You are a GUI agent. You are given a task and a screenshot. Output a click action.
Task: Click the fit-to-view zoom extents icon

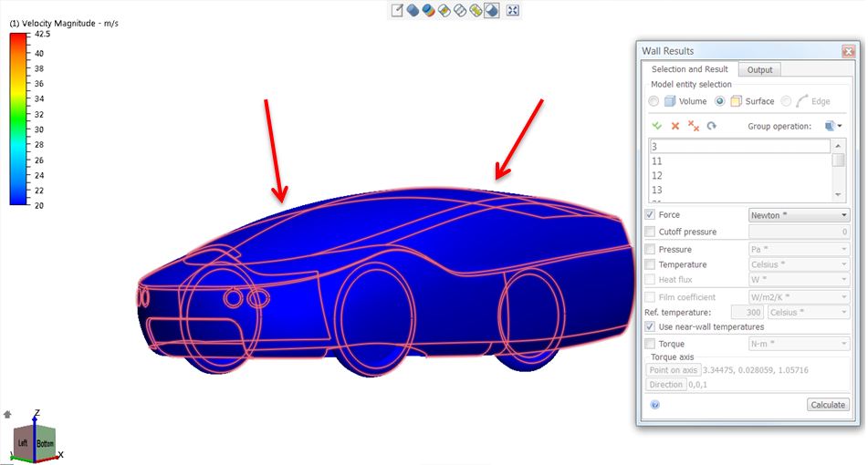513,11
